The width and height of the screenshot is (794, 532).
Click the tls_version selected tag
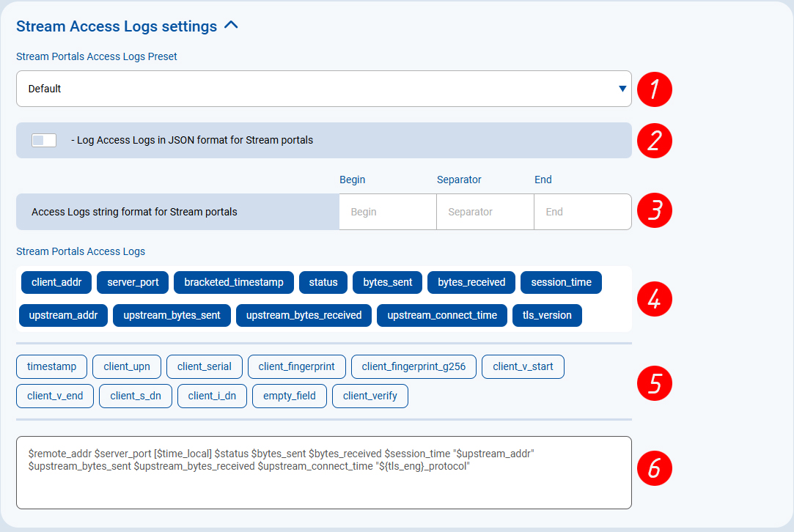547,315
